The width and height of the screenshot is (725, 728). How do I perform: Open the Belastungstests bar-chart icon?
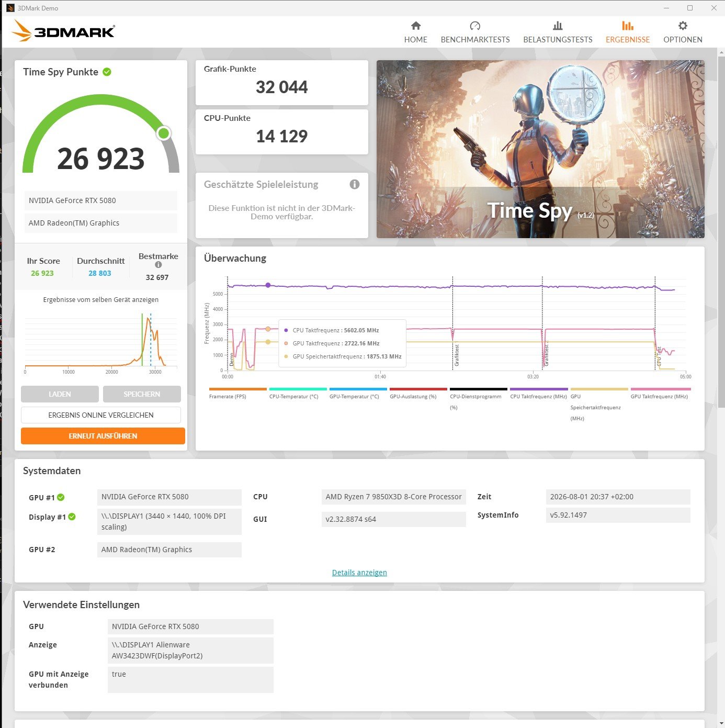pyautogui.click(x=558, y=26)
